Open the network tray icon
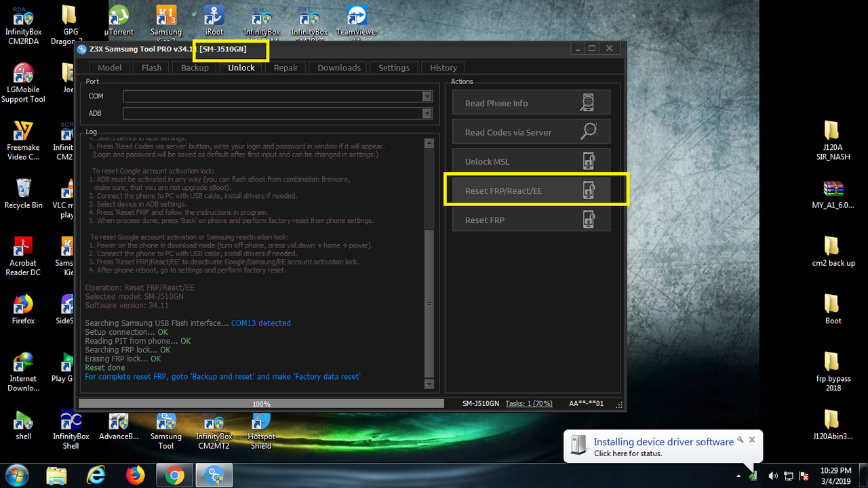Screen dimensions: 868x488 [788, 476]
